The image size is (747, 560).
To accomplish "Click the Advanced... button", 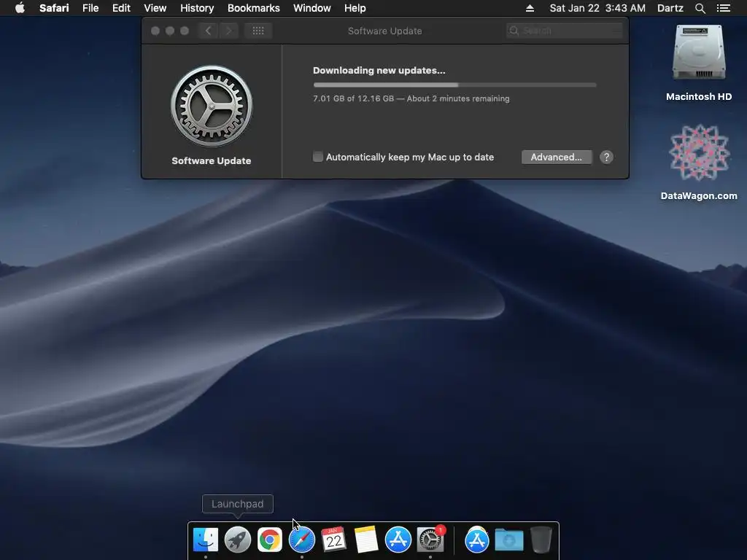I will click(x=557, y=157).
